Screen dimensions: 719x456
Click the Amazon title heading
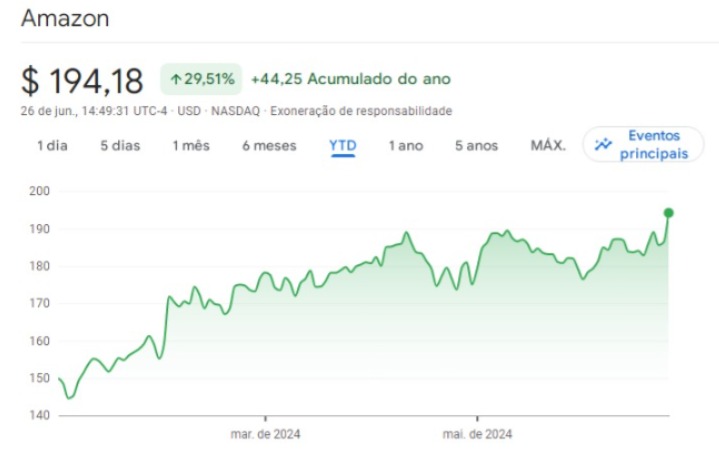pyautogui.click(x=65, y=19)
